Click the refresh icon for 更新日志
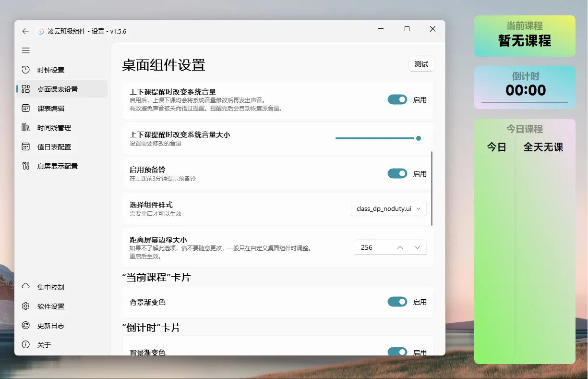This screenshot has height=379, width=588. tap(26, 326)
